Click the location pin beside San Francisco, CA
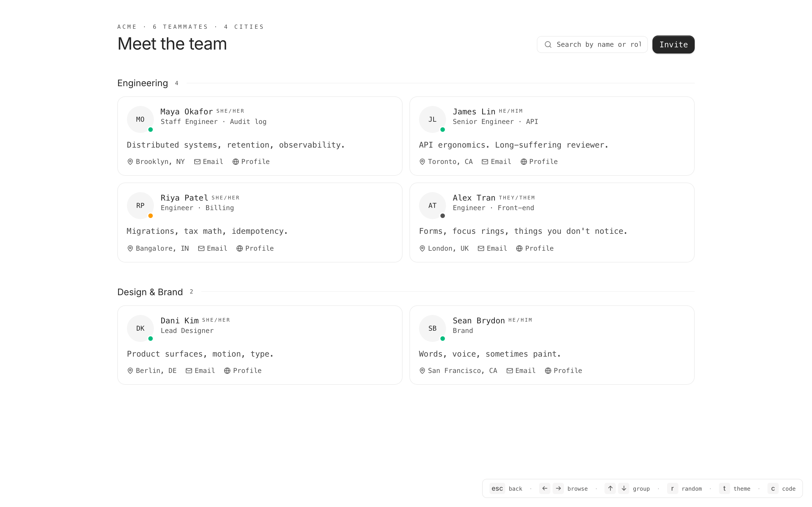 point(422,370)
